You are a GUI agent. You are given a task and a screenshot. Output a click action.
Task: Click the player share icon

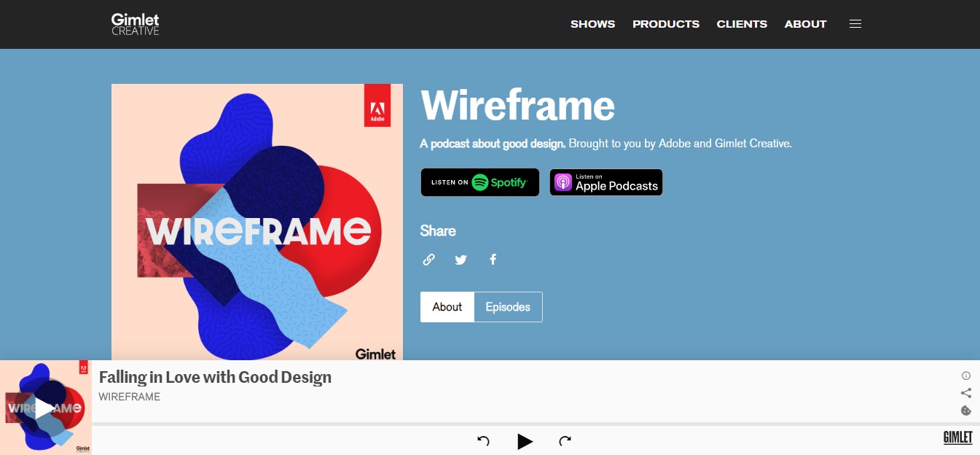[966, 393]
